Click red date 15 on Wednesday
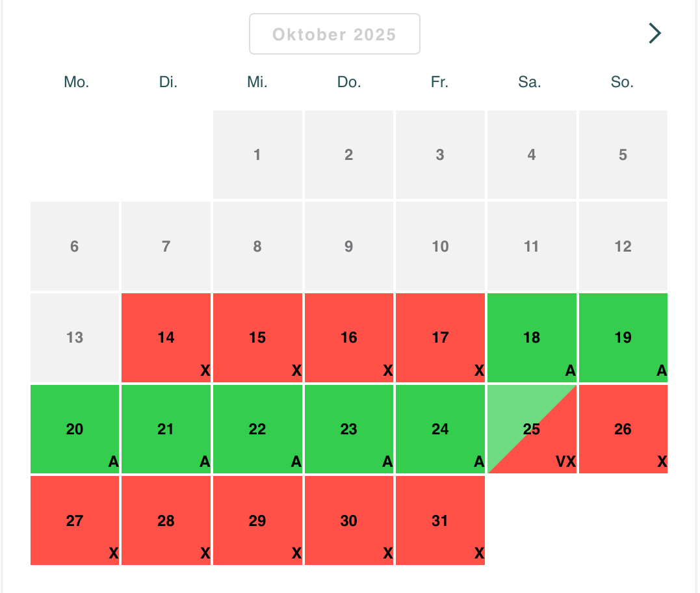This screenshot has height=593, width=700. tap(257, 337)
